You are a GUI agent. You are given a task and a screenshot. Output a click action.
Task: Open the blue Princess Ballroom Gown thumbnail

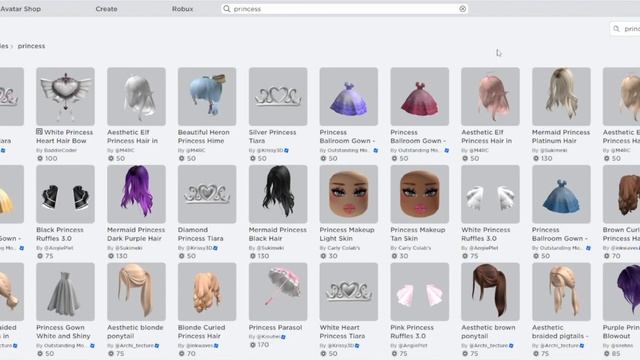tap(561, 194)
